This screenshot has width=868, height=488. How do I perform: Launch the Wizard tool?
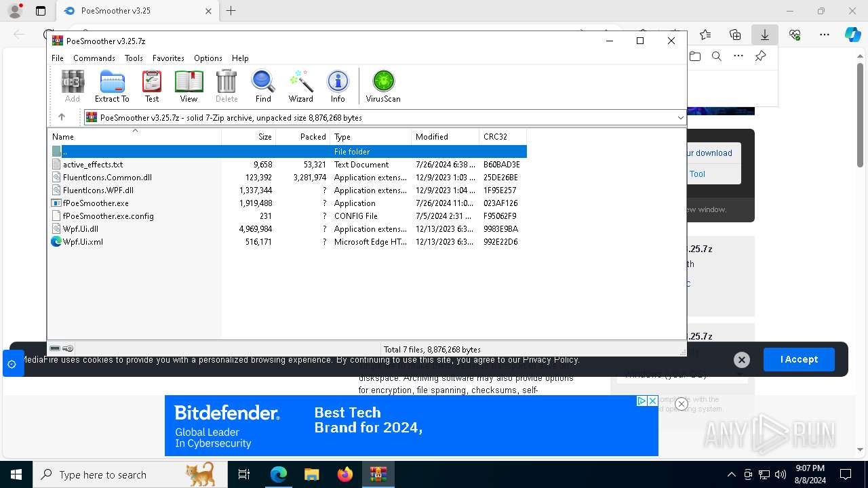click(x=300, y=86)
